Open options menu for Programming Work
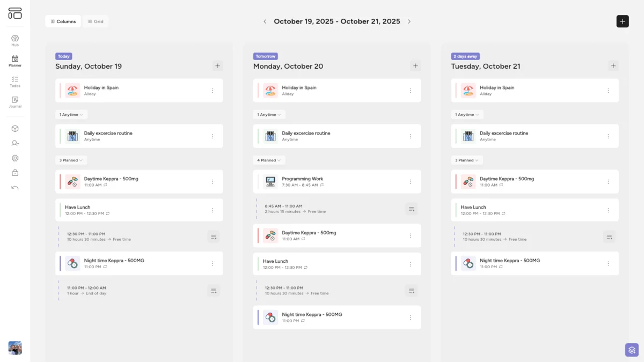The image size is (644, 362). coord(411,182)
